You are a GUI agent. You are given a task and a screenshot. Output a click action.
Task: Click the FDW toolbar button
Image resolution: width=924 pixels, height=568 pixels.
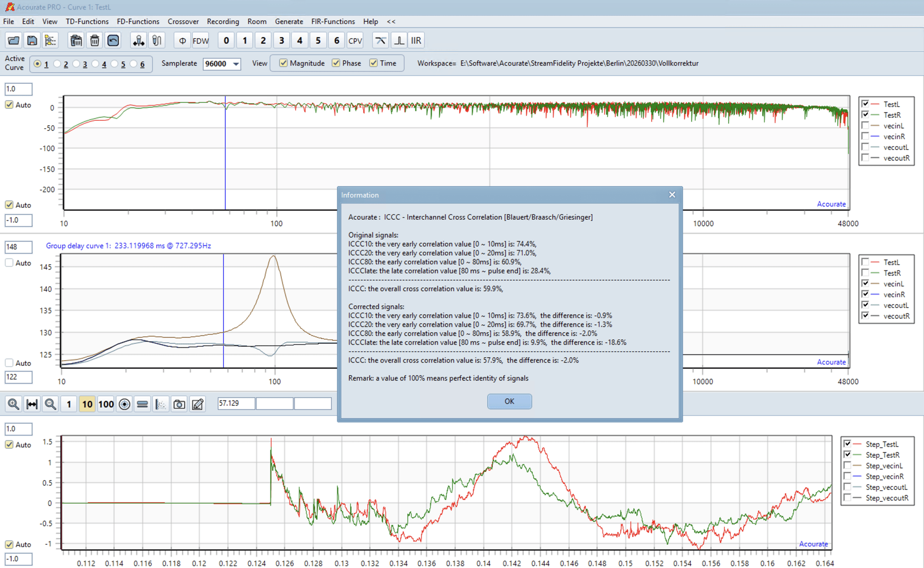200,40
